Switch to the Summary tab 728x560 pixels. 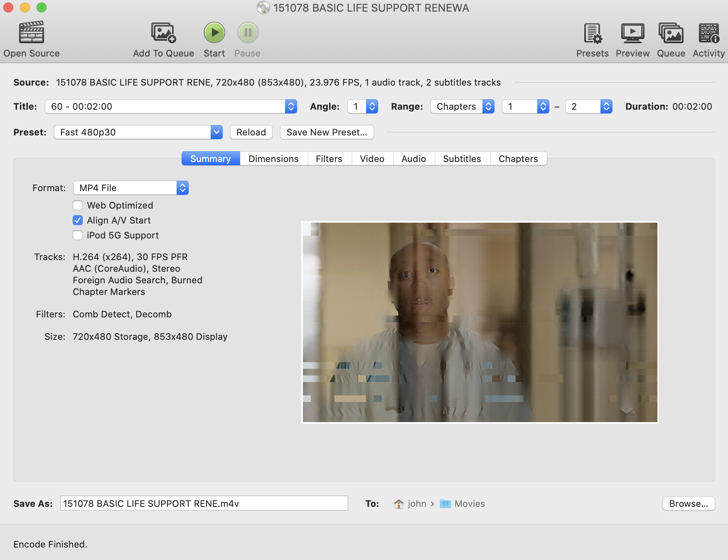pos(211,159)
